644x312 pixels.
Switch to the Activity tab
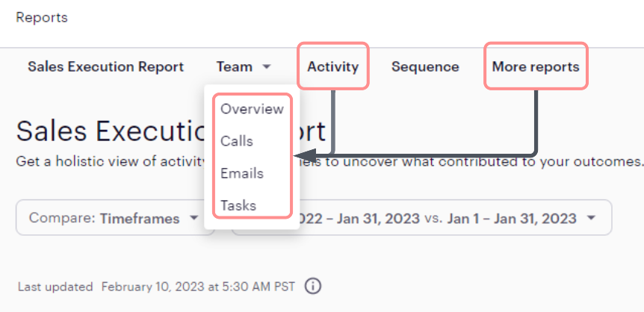332,66
